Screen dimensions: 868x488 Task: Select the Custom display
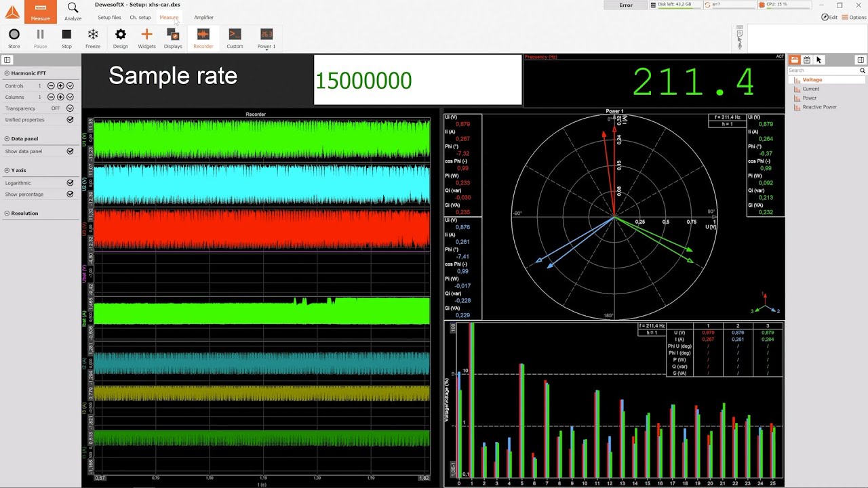[x=235, y=38]
